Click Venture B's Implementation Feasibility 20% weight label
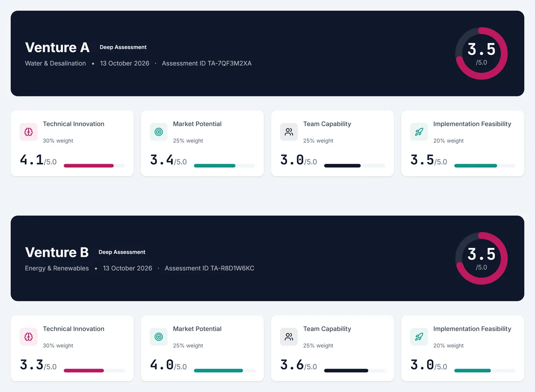This screenshot has height=392, width=535. [448, 346]
